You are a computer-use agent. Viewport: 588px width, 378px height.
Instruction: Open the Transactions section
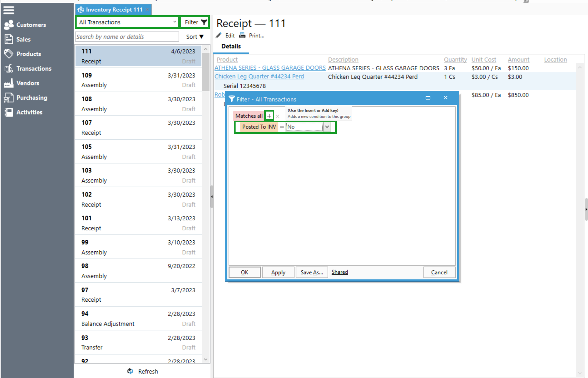pyautogui.click(x=34, y=68)
